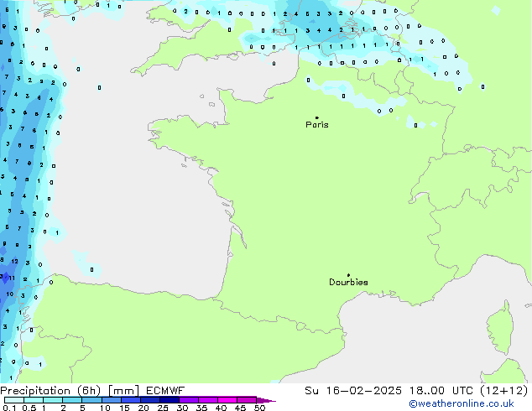This screenshot has height=411, width=532.
Task: Click the Paris location dot
Action: (317, 117)
